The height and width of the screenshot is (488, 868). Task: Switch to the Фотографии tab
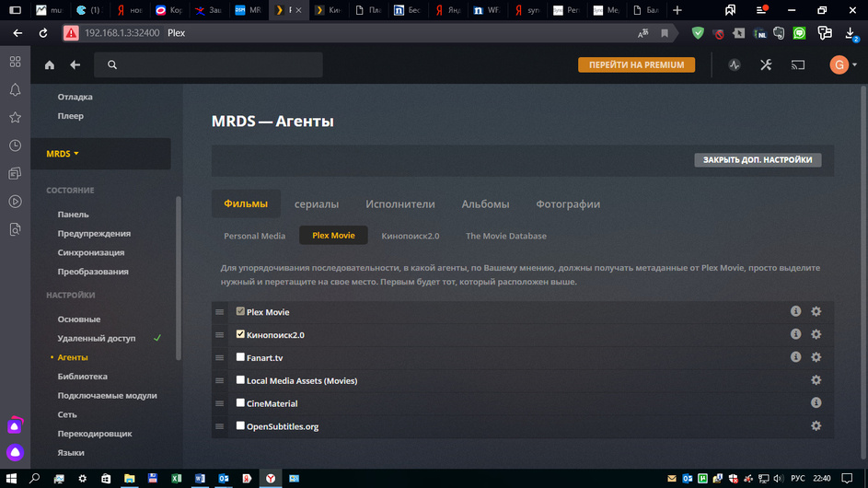point(568,203)
